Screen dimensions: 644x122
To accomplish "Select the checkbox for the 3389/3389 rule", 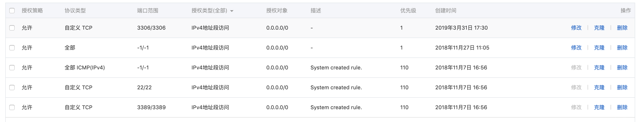I will 12,107.
